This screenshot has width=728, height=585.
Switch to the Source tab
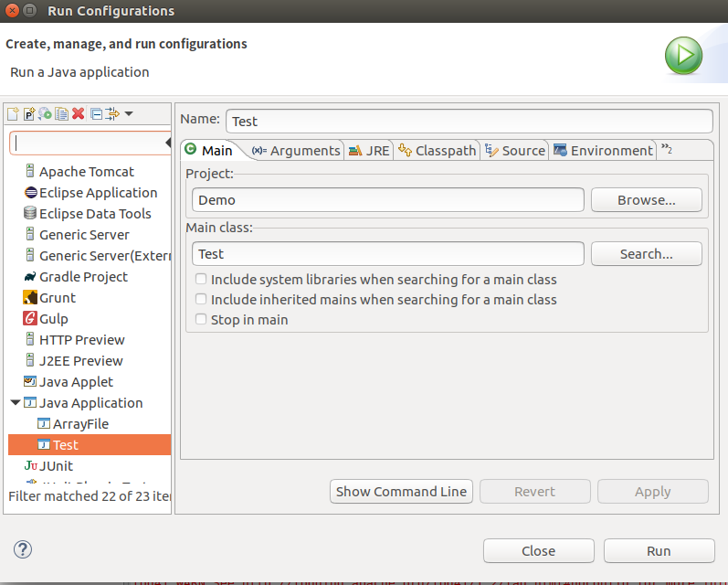[x=515, y=151]
